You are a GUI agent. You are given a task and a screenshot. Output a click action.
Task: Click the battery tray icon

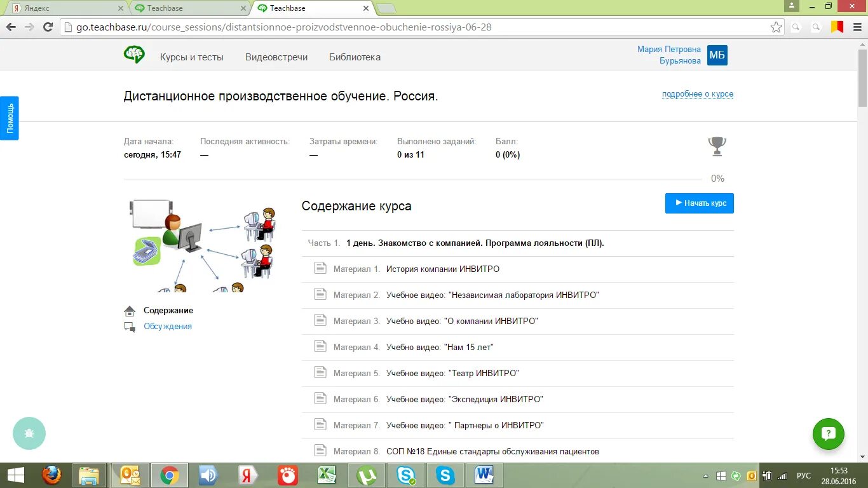[767, 475]
